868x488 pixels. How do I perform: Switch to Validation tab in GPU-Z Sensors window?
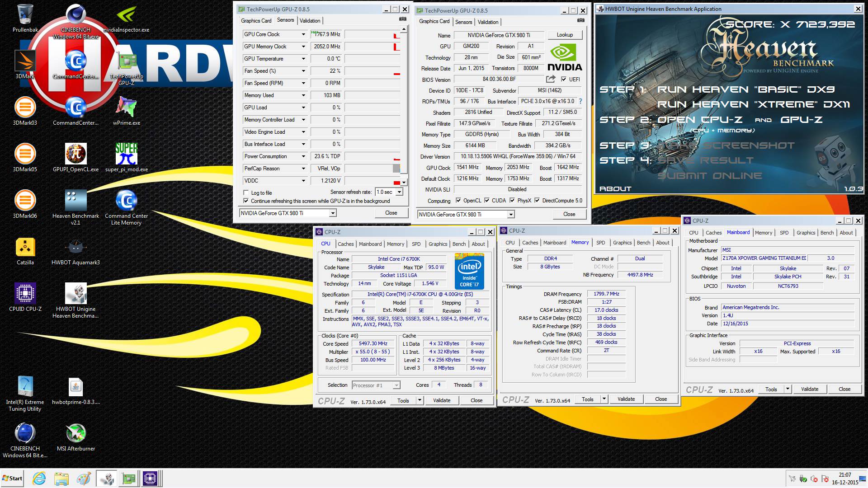pyautogui.click(x=310, y=21)
